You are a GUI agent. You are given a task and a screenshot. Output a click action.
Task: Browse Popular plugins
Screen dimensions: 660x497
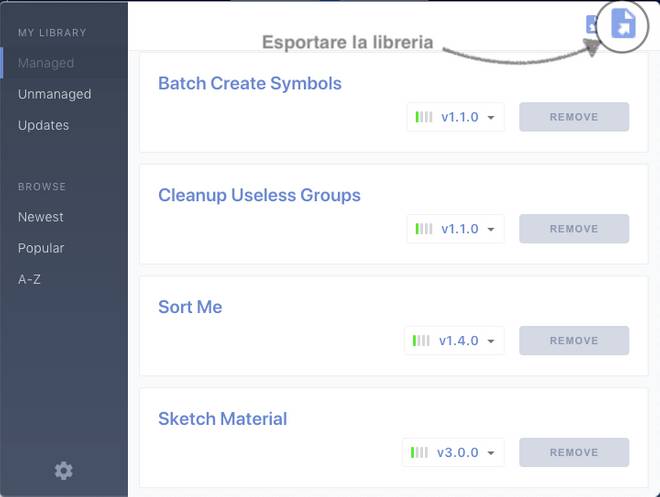point(41,248)
